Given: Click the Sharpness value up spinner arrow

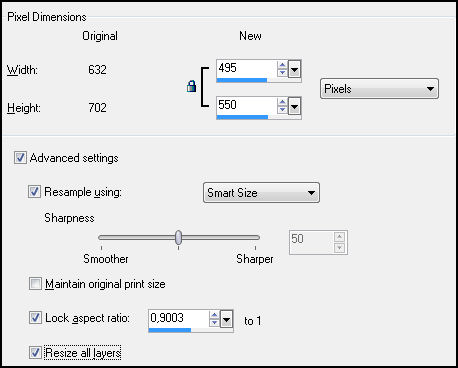Looking at the screenshot, I should 339,237.
